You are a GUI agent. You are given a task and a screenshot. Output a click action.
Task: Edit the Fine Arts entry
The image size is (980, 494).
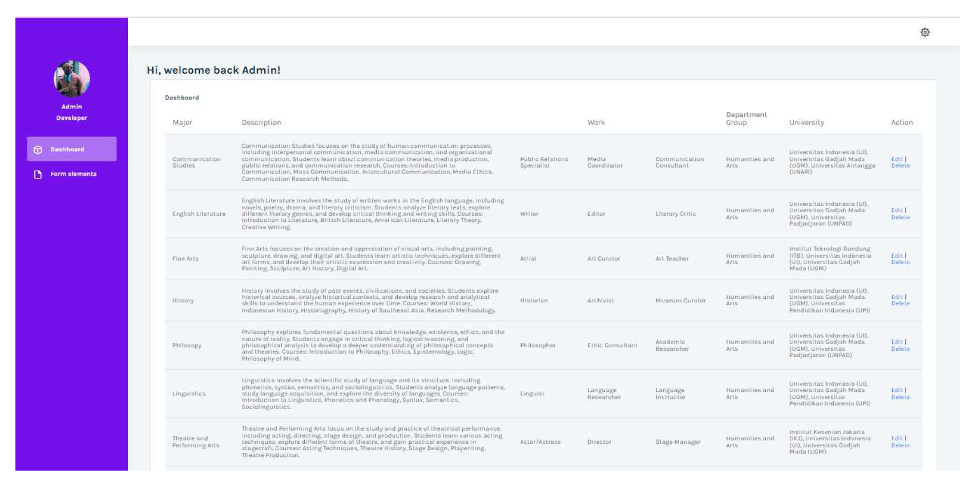[x=897, y=256]
